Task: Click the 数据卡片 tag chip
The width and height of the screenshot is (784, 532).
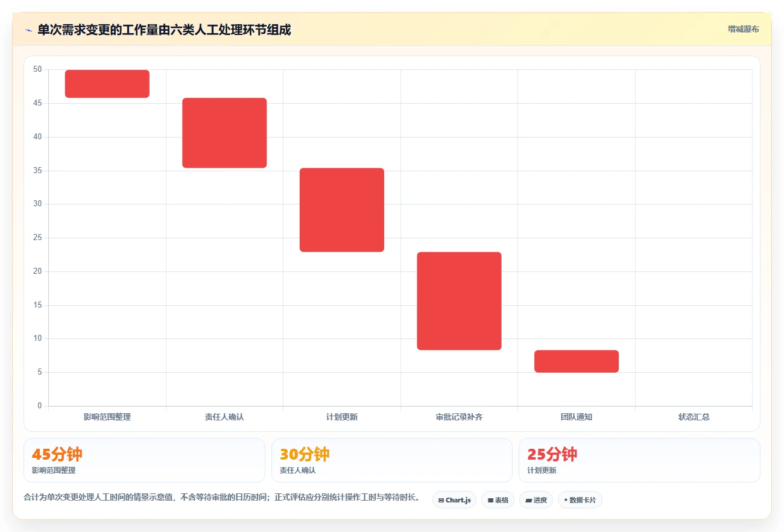Action: tap(580, 500)
